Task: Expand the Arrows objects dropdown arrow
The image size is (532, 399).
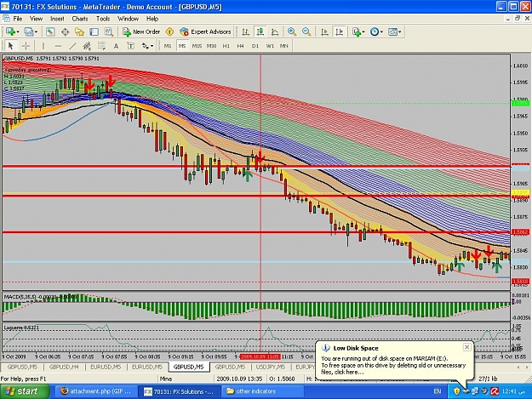Action: [152, 46]
